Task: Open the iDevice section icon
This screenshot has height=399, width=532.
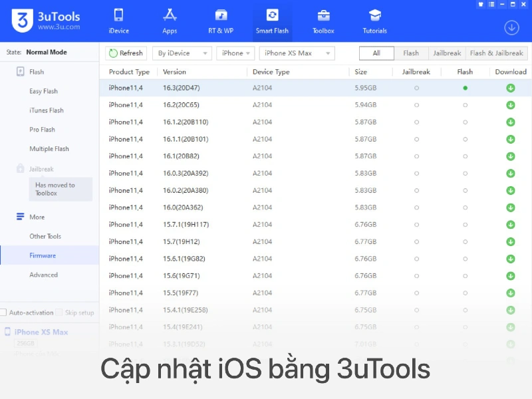Action: pyautogui.click(x=118, y=16)
